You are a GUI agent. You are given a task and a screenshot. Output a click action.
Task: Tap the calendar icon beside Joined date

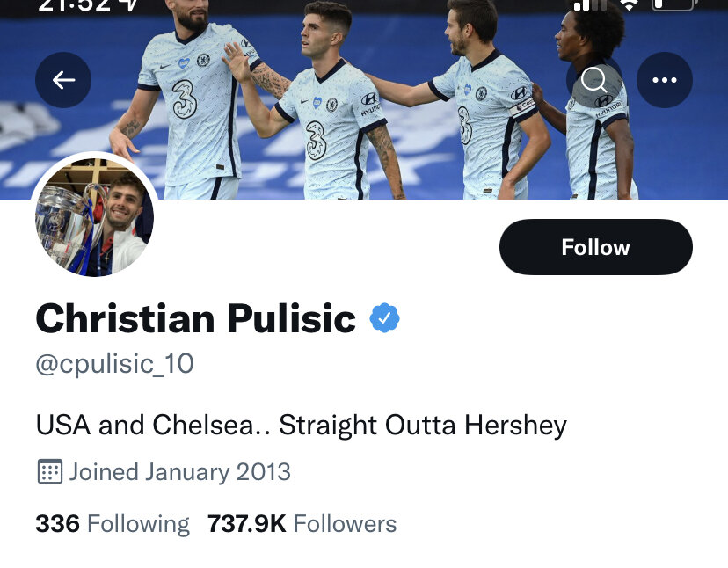[50, 471]
